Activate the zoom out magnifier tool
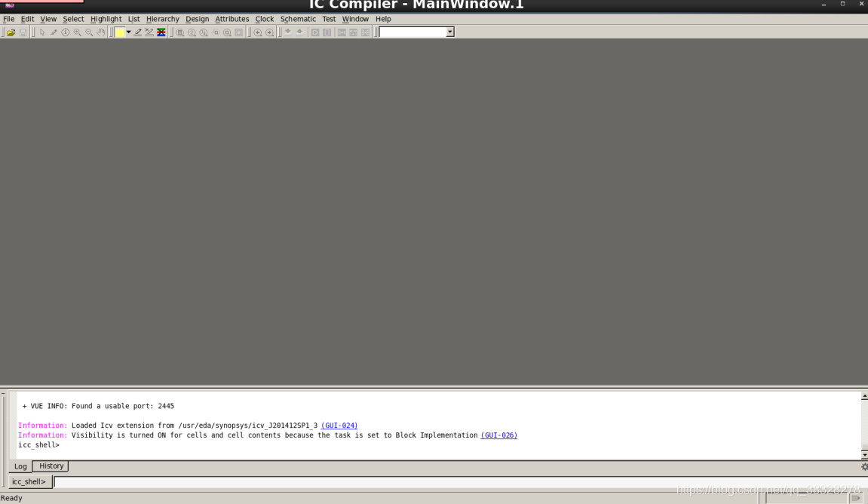The width and height of the screenshot is (868, 504). pyautogui.click(x=89, y=32)
